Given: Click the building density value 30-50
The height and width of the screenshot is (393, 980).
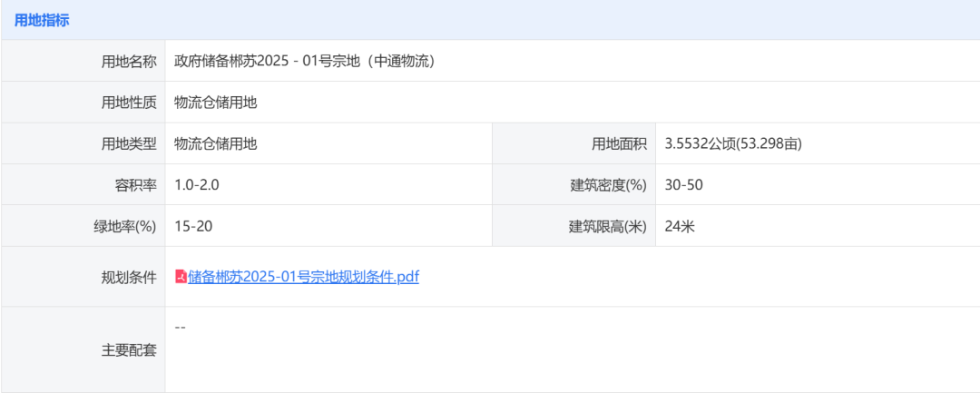Looking at the screenshot, I should [x=684, y=185].
